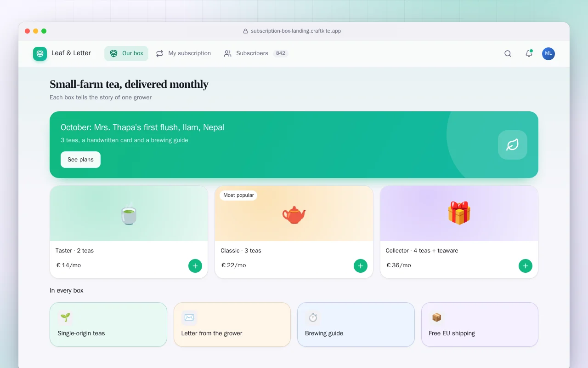This screenshot has width=588, height=368.
Task: Click the Free EU shipping label
Action: point(452,333)
